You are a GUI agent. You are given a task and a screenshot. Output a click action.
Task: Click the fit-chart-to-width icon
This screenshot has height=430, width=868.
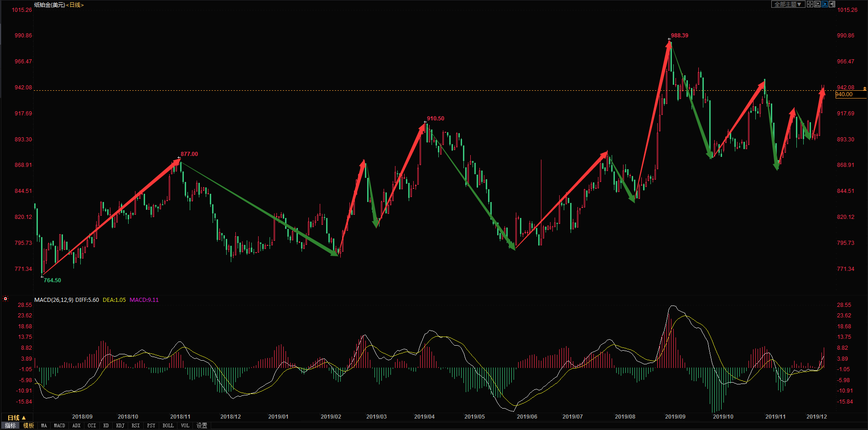(817, 4)
